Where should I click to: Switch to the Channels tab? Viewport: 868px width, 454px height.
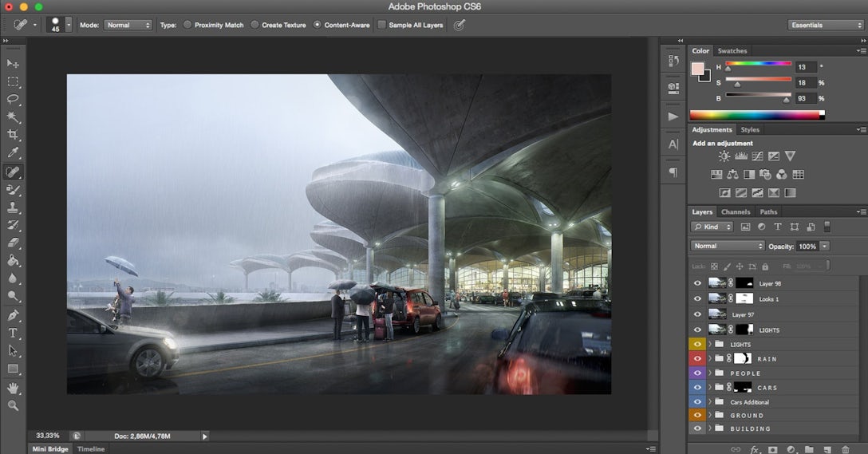[x=735, y=212]
